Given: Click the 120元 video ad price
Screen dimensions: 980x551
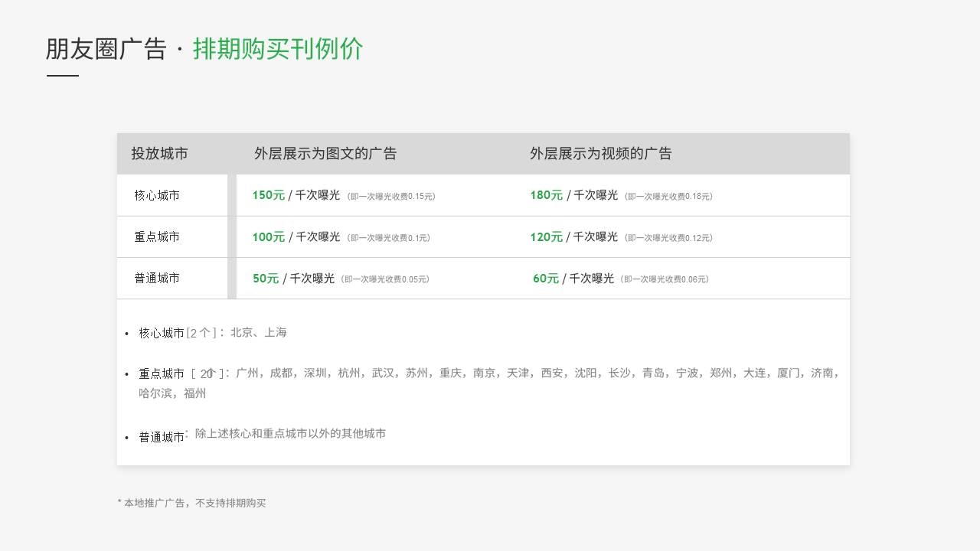Looking at the screenshot, I should click(x=546, y=237).
